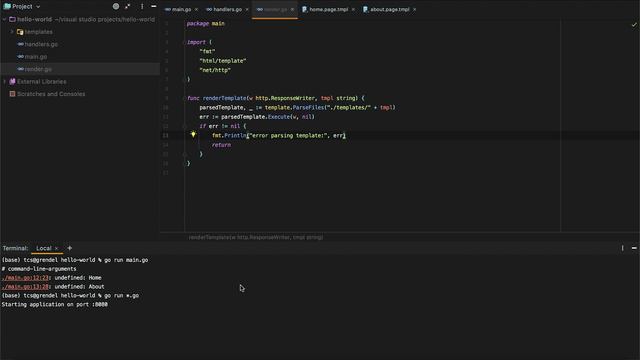Add a new terminal session
Screen dimensions: 640x360
coord(69,248)
